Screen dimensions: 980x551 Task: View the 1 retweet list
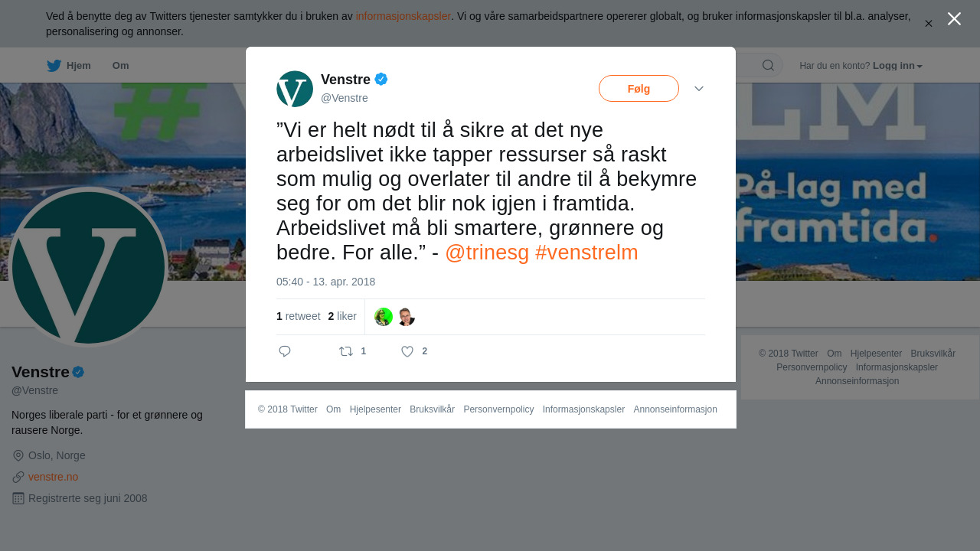[299, 316]
